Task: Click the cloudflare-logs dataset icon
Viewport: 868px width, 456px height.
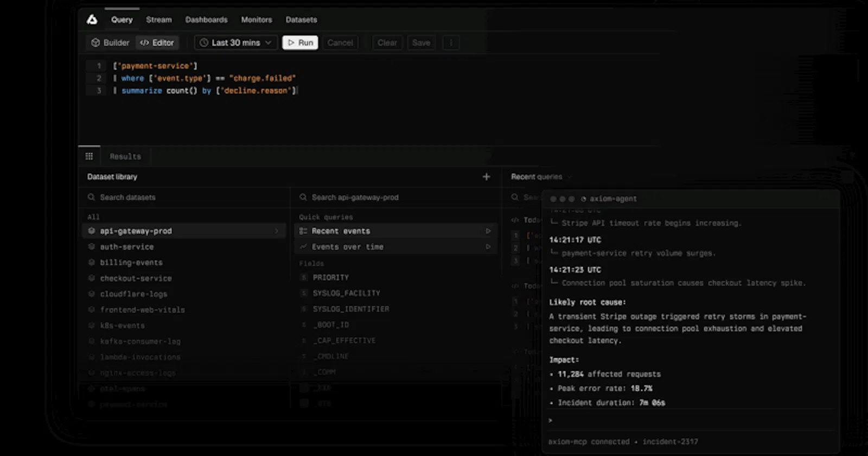Action: coord(92,294)
